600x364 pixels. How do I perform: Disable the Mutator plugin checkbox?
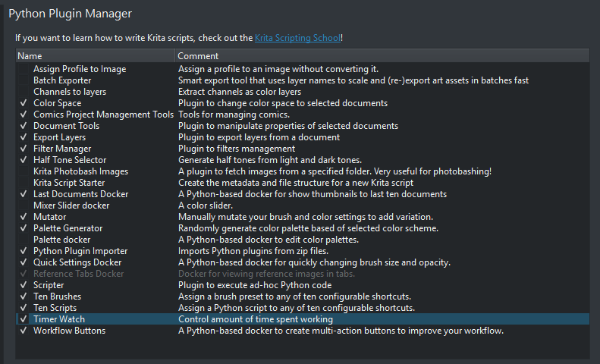[x=24, y=217]
